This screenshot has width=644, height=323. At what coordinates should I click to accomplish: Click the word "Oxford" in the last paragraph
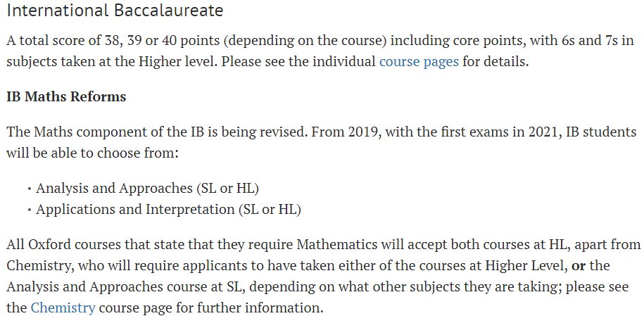[49, 244]
